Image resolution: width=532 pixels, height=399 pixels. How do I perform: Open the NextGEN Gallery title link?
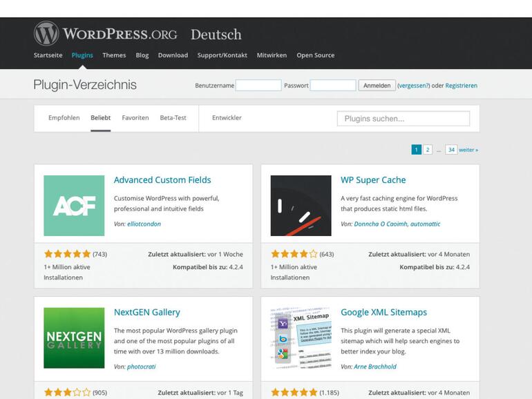(147, 312)
